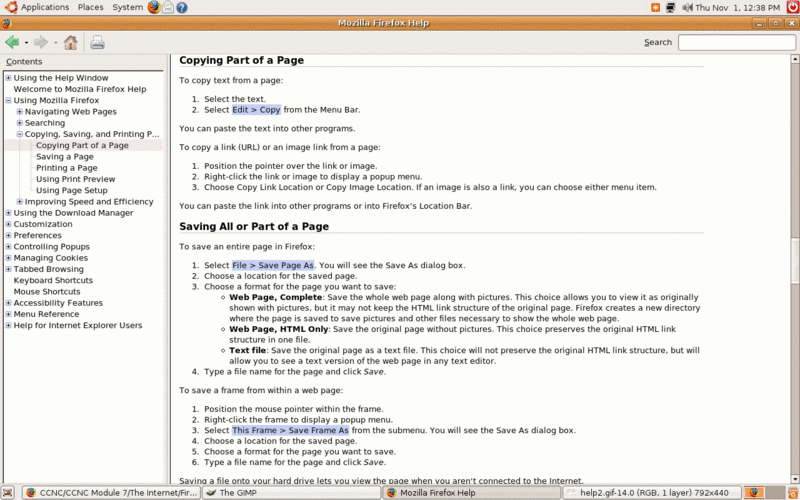800x500 pixels.
Task: Expand Using the Help Window
Action: point(8,78)
